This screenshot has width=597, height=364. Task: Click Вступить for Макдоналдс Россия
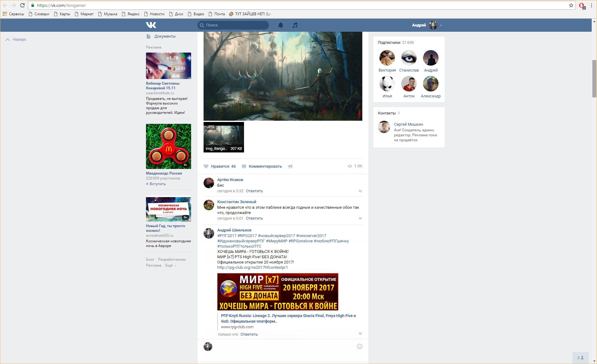(x=156, y=184)
